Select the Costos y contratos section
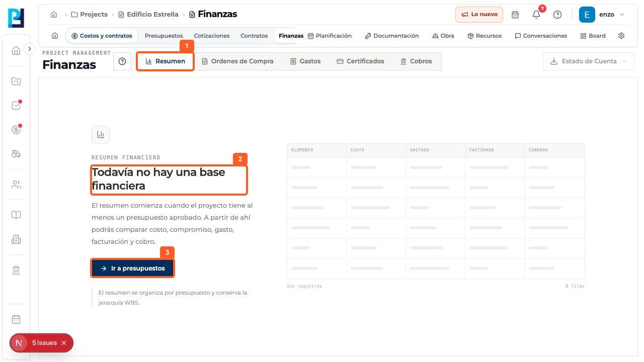Image resolution: width=644 pixels, height=362 pixels. 102,36
